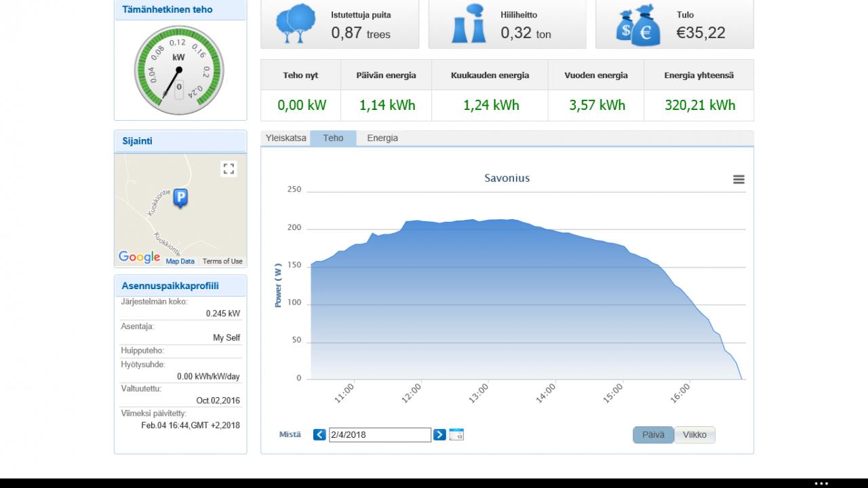Open the Google Map Data link

(x=180, y=261)
